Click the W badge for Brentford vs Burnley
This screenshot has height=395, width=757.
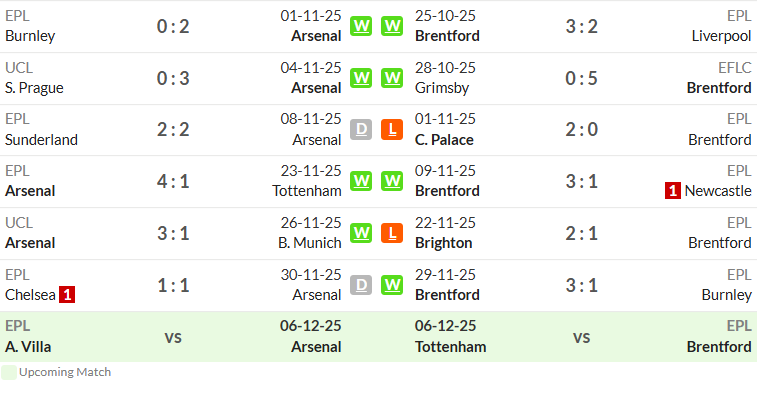[x=392, y=285]
